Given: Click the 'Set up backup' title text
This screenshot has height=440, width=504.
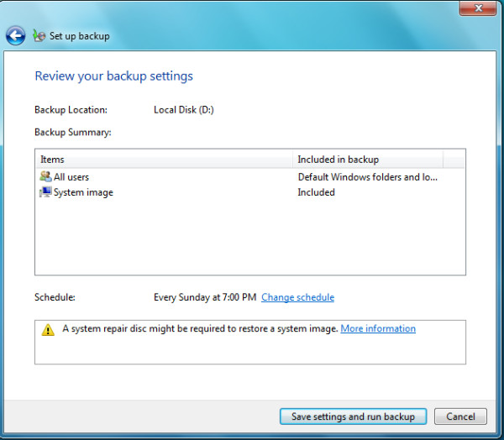Looking at the screenshot, I should 80,36.
